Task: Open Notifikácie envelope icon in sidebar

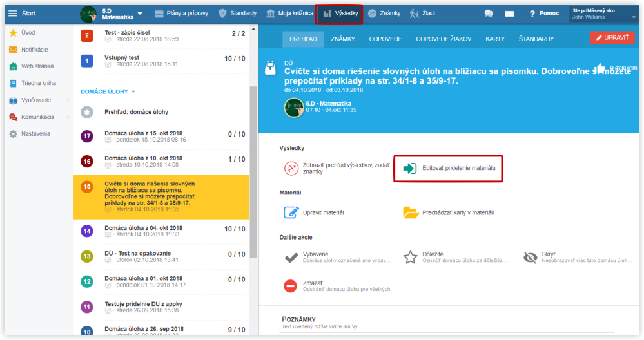Action: [x=13, y=50]
